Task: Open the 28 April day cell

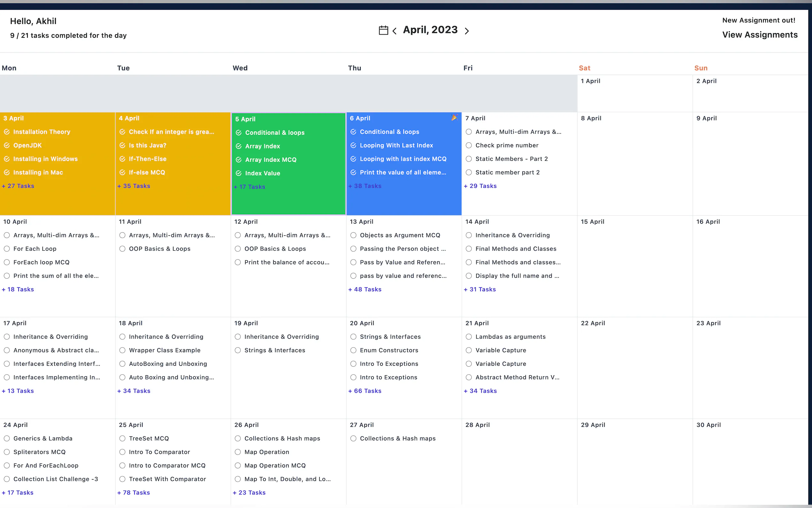Action: [519, 464]
